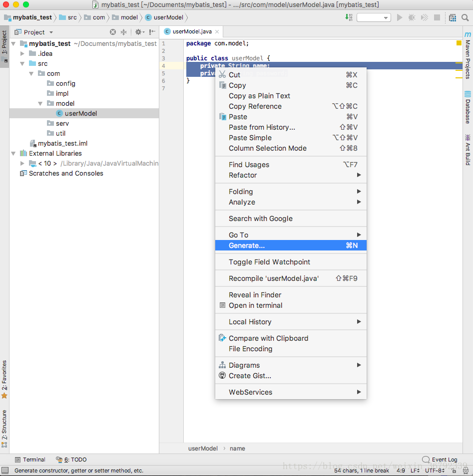Click Open in terminal item
The height and width of the screenshot is (476, 473).
(x=291, y=305)
